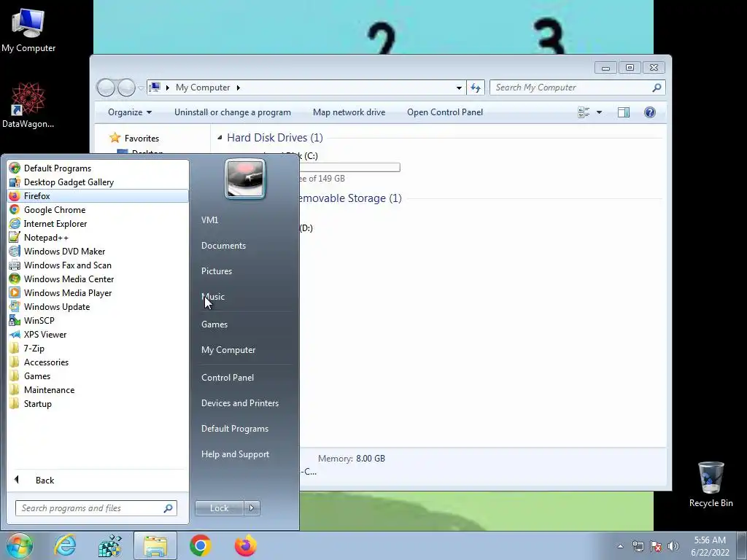This screenshot has width=747, height=560.
Task: Open Music from the Start menu
Action: click(x=213, y=296)
